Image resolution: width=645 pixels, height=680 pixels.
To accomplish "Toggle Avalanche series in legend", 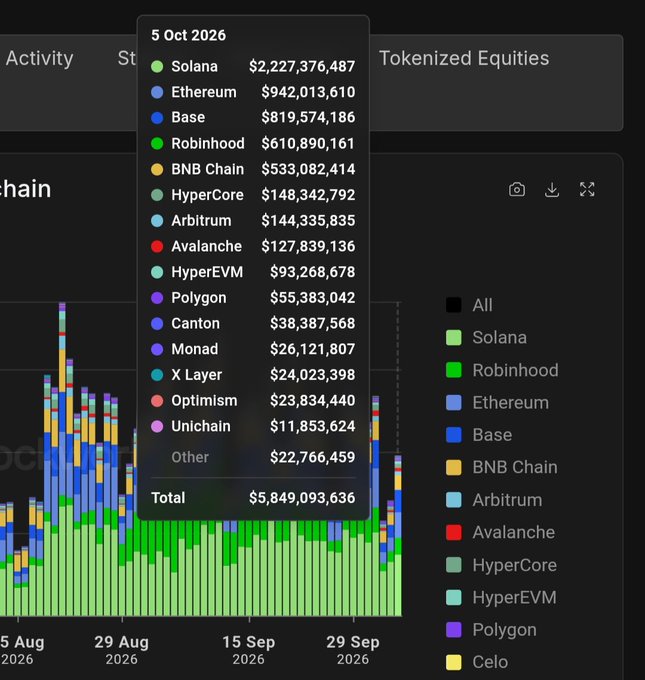I will [500, 532].
